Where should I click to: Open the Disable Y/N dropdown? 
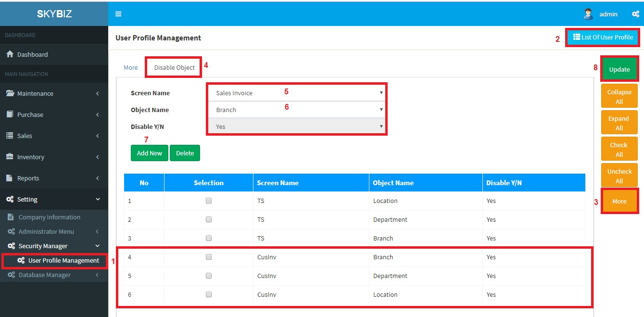297,127
